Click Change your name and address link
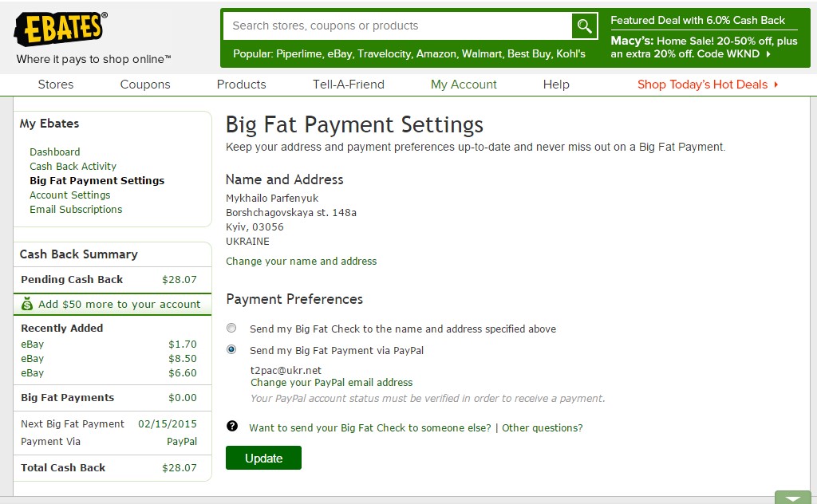 click(x=301, y=262)
